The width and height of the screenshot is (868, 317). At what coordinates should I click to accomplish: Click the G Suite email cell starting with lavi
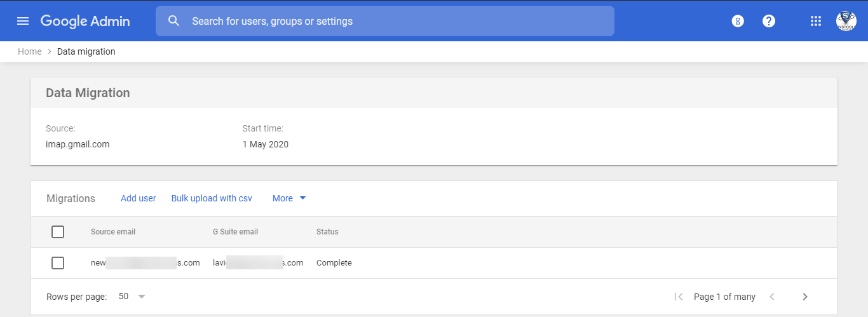coord(258,263)
